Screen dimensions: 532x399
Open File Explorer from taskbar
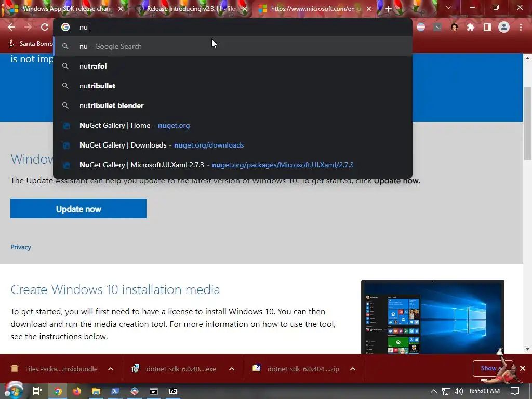(96, 391)
